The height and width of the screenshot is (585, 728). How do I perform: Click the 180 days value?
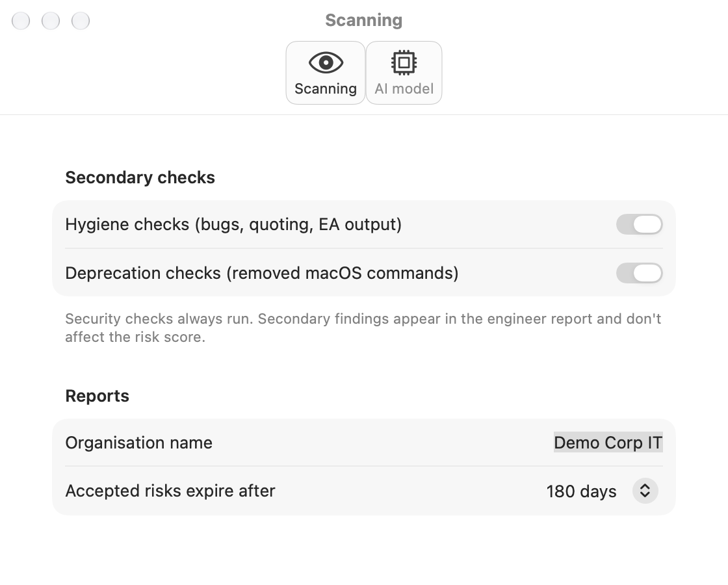(x=581, y=491)
